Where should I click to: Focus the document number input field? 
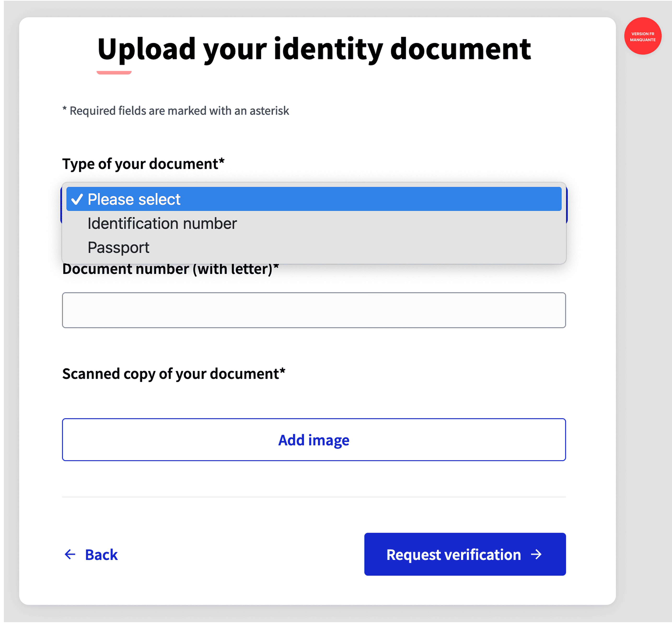[x=314, y=310]
